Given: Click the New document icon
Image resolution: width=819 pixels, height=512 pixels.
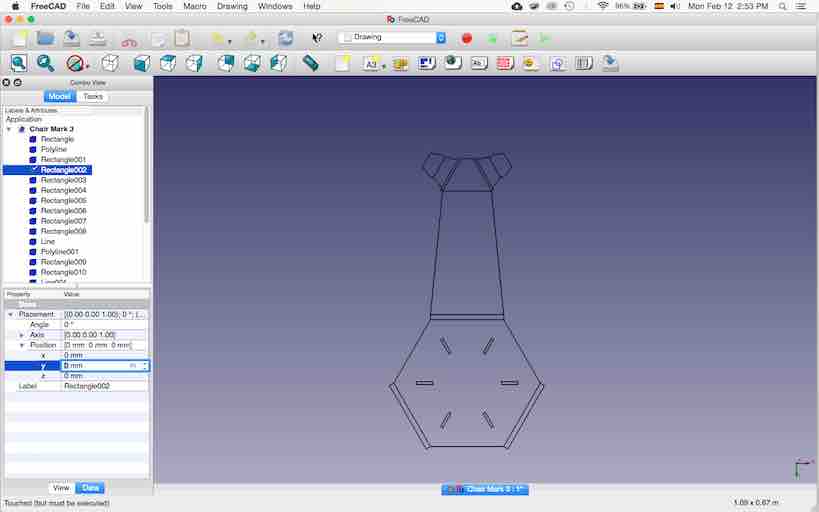Looking at the screenshot, I should tap(20, 38).
